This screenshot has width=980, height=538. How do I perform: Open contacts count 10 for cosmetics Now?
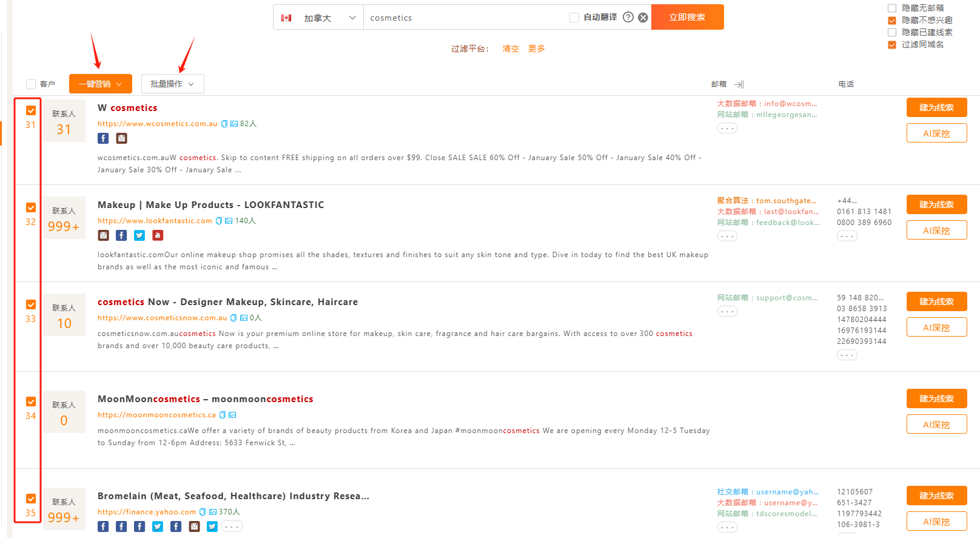click(x=64, y=323)
